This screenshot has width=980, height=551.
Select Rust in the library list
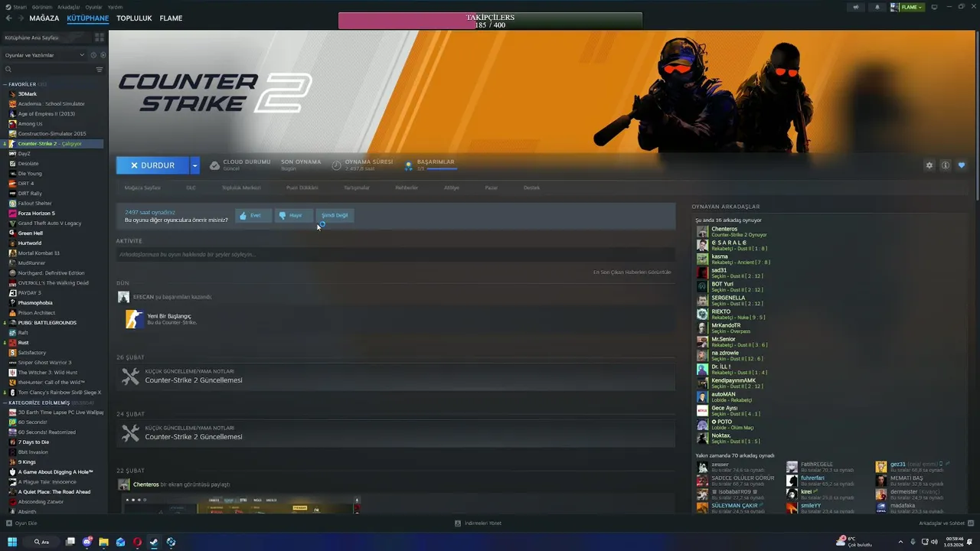coord(24,343)
